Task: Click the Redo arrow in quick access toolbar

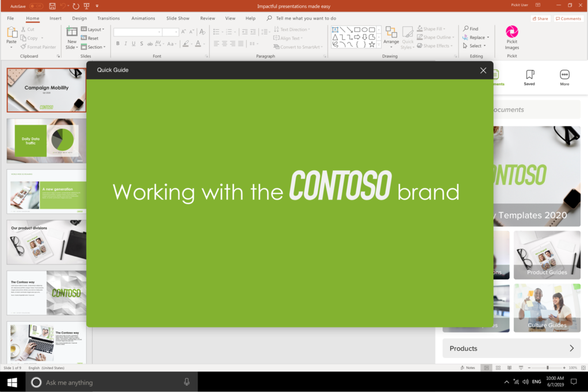Action: click(x=76, y=6)
